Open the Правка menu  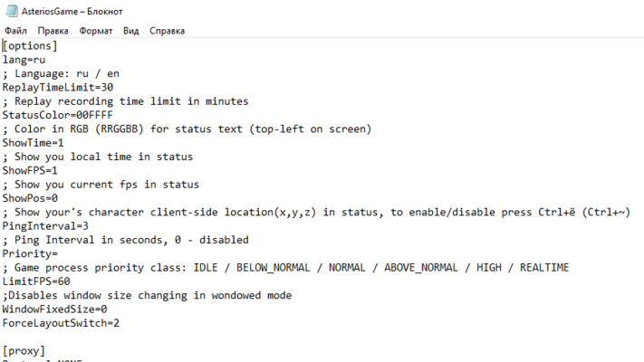coord(53,30)
